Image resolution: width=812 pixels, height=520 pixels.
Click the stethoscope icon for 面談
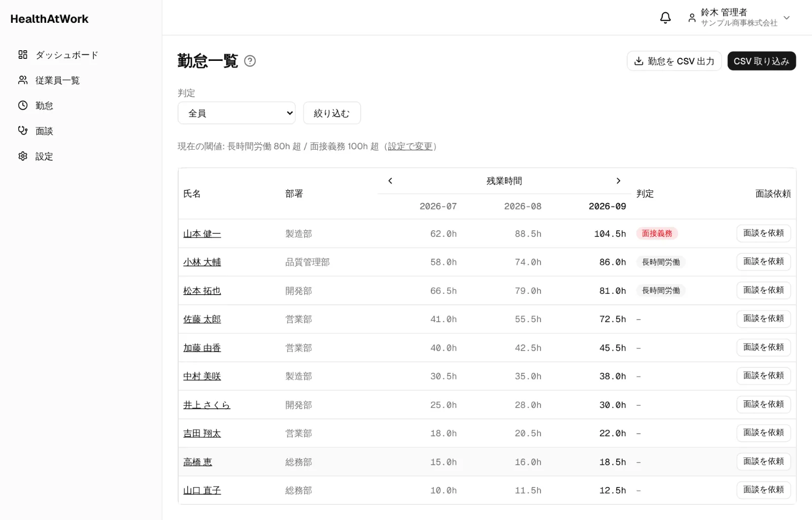click(x=23, y=131)
